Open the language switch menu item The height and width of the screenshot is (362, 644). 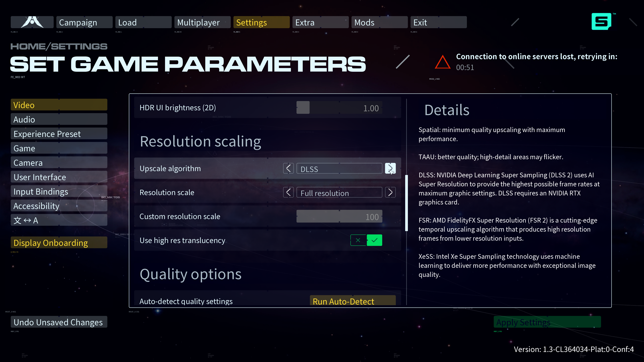point(59,220)
